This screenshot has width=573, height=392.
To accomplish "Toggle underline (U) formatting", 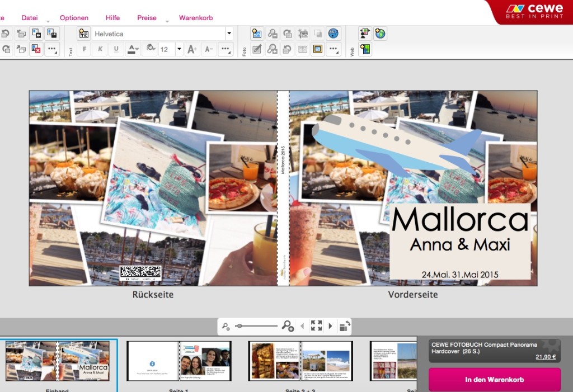I will pos(116,49).
